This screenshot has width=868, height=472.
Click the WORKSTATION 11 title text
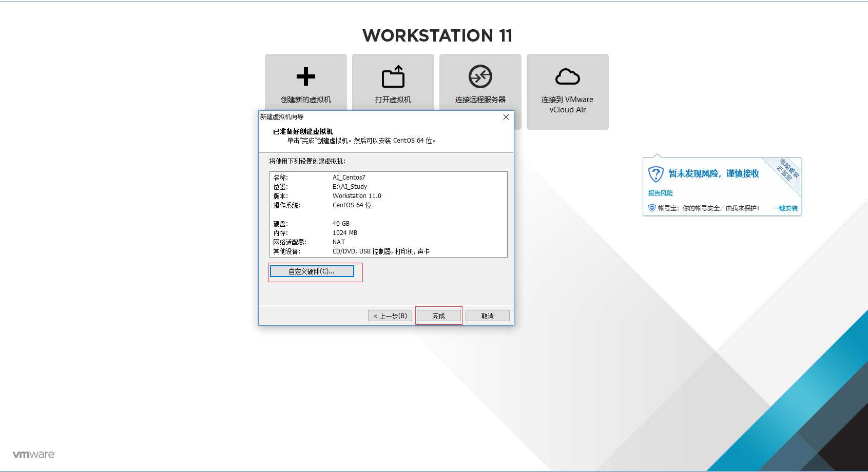click(437, 35)
